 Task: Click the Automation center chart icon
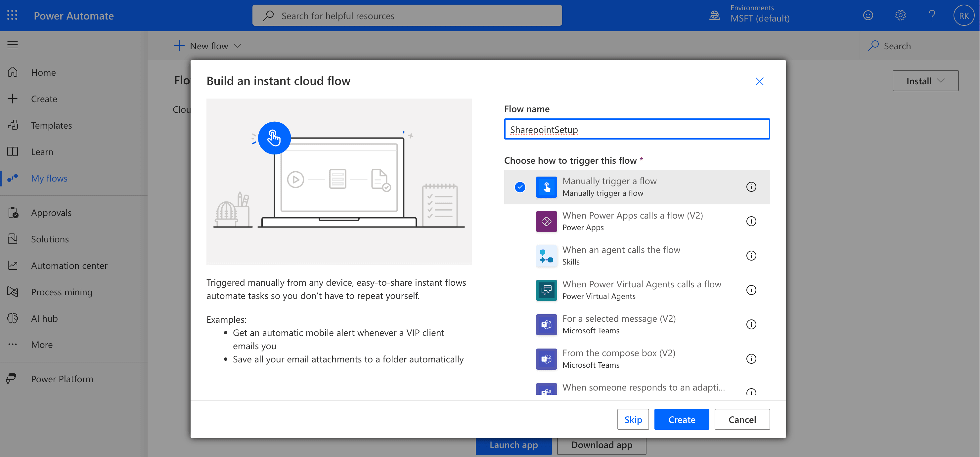coord(13,266)
